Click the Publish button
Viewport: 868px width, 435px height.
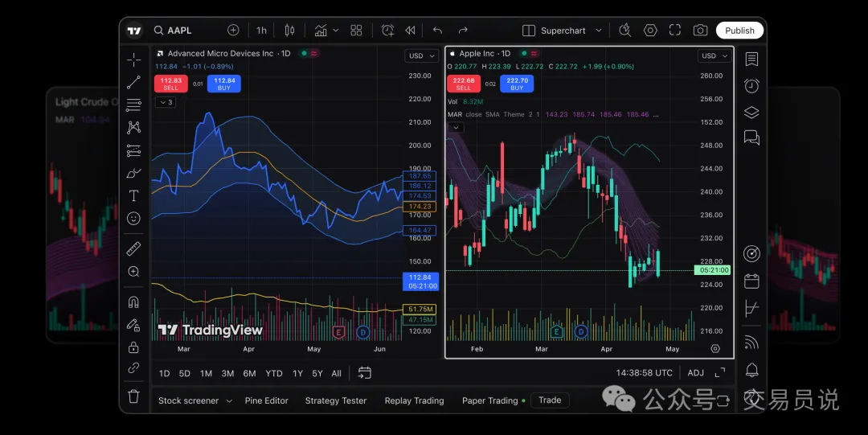(x=739, y=31)
